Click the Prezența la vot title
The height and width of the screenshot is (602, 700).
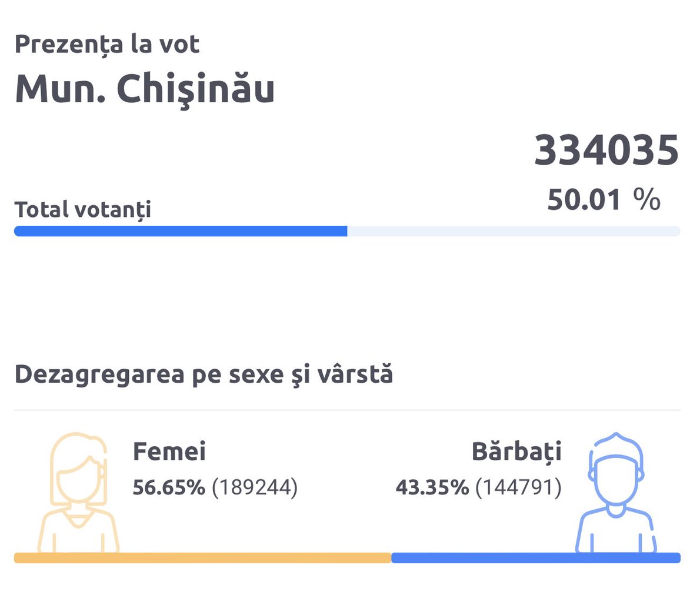click(x=106, y=45)
